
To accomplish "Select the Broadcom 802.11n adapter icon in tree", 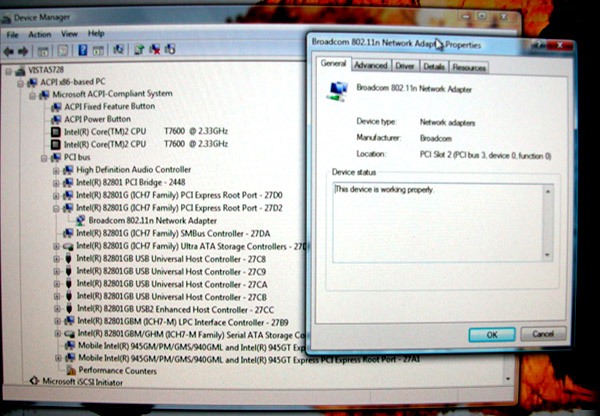I will click(x=80, y=220).
